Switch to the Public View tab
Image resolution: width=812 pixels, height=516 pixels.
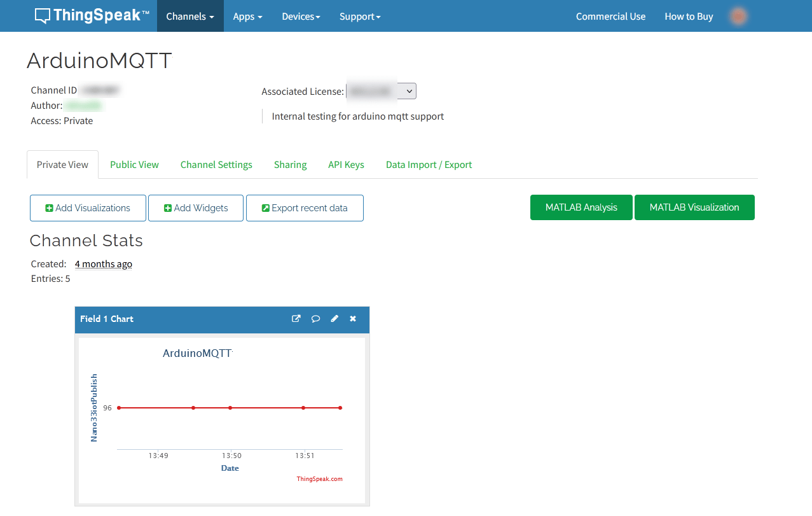click(x=134, y=164)
